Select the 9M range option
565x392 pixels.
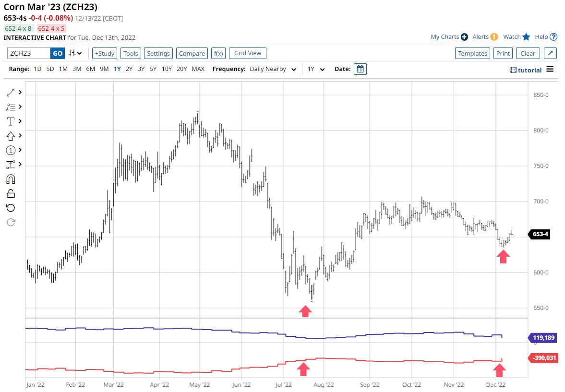point(104,69)
